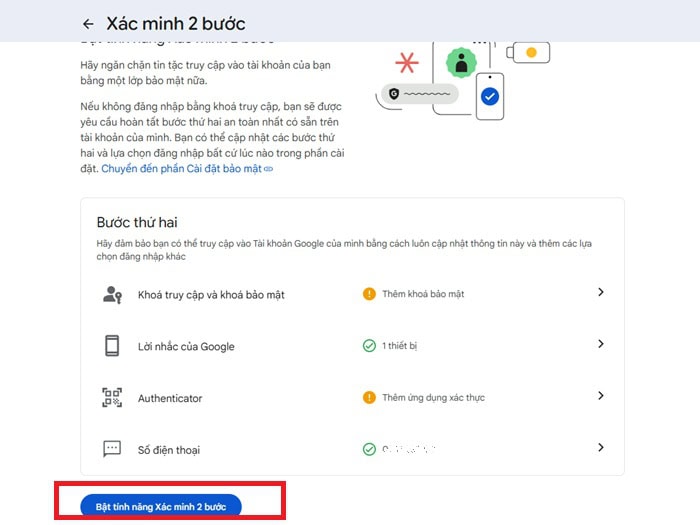This screenshot has height=525, width=700.
Task: Select the Lời nhắc của Google label
Action: [186, 347]
